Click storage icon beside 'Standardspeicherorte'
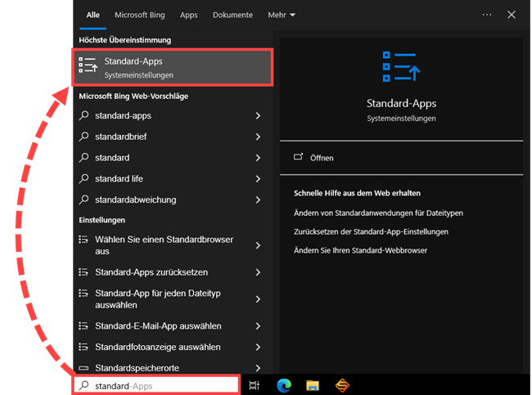This screenshot has width=532, height=395. click(x=83, y=368)
